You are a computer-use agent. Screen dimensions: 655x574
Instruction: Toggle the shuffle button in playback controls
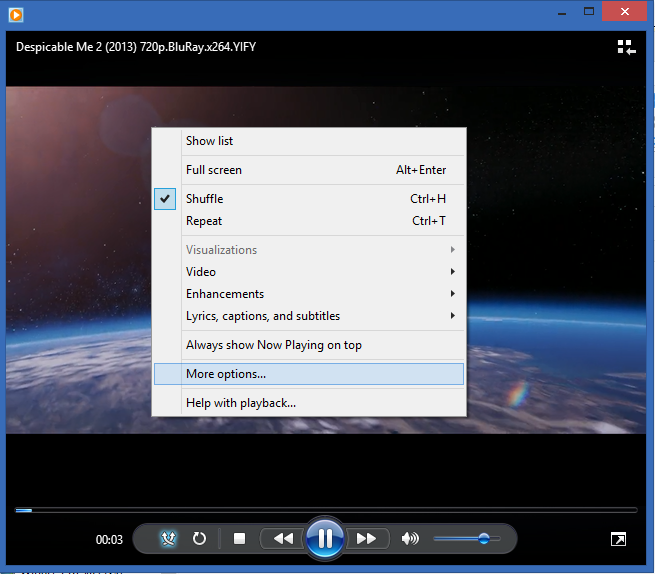tap(168, 538)
